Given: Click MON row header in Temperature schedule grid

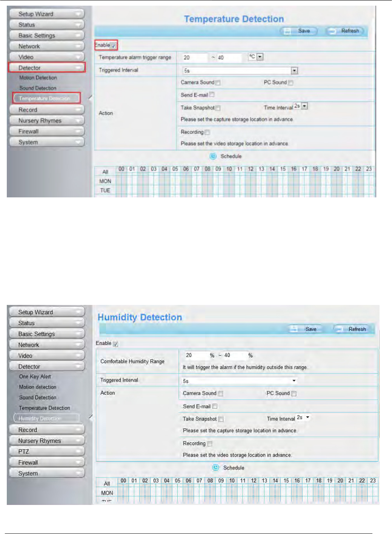Looking at the screenshot, I should 105,181.
